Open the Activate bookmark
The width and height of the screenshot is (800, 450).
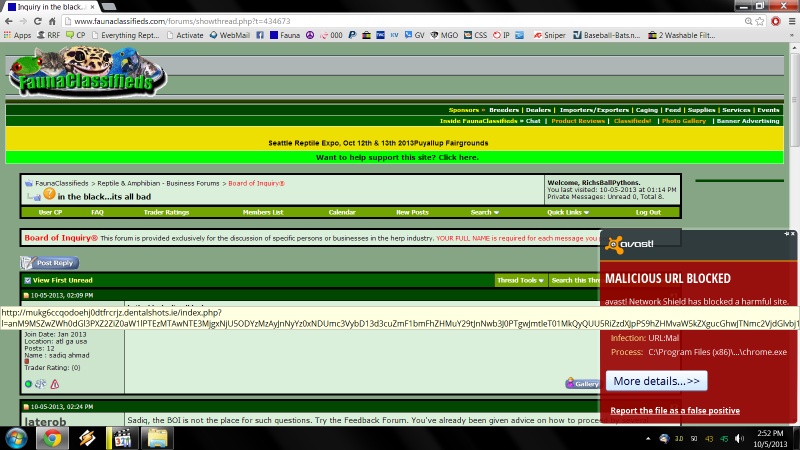[185, 35]
